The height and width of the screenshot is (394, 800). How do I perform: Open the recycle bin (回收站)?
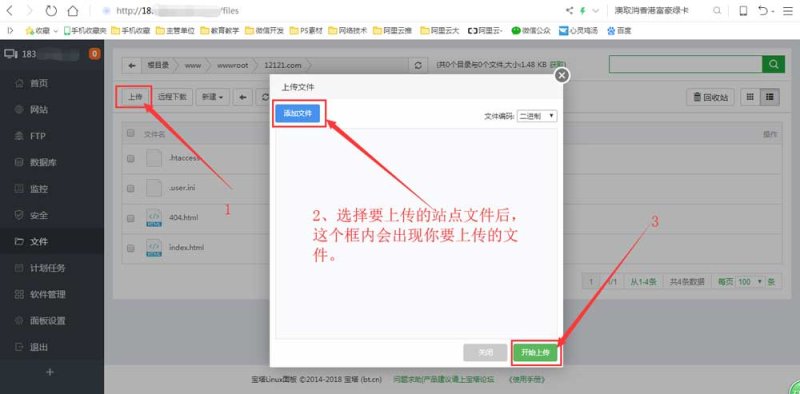click(710, 97)
